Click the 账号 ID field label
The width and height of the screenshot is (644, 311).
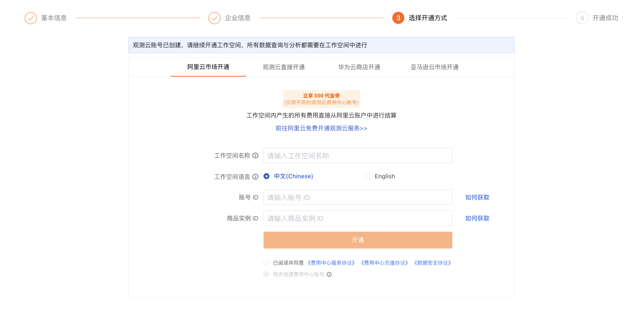click(248, 197)
